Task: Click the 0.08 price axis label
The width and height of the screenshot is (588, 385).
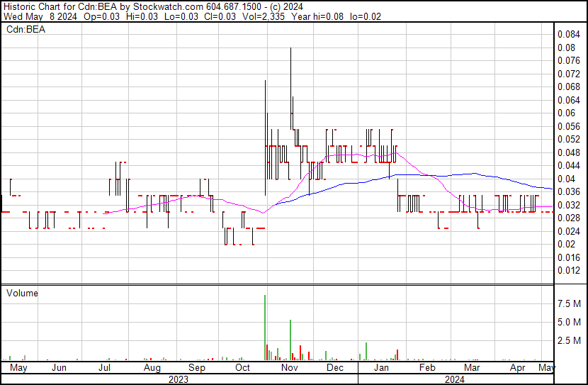Action: pyautogui.click(x=566, y=48)
